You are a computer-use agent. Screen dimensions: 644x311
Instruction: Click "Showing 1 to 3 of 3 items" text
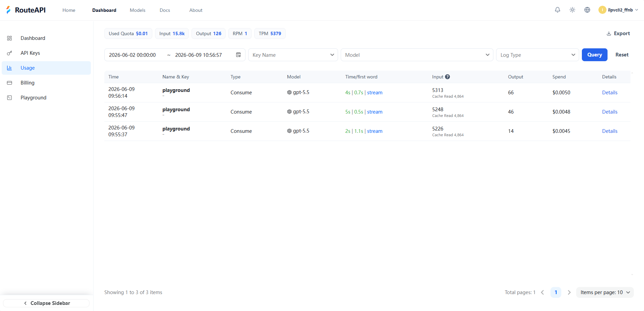[x=133, y=292]
